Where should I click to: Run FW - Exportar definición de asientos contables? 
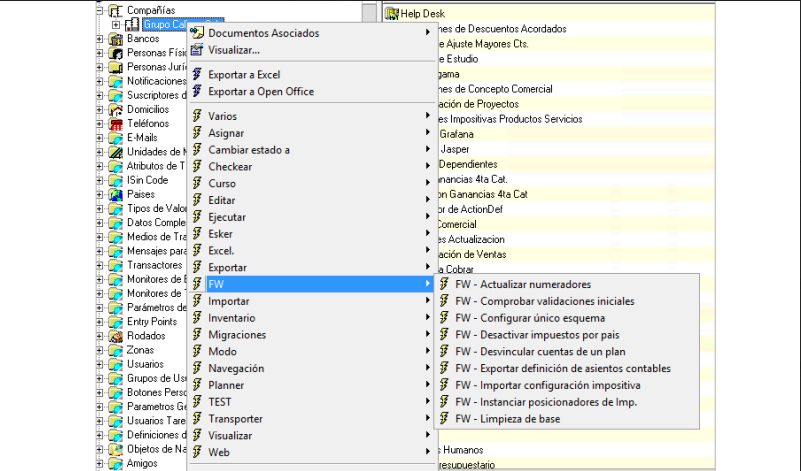(x=567, y=368)
